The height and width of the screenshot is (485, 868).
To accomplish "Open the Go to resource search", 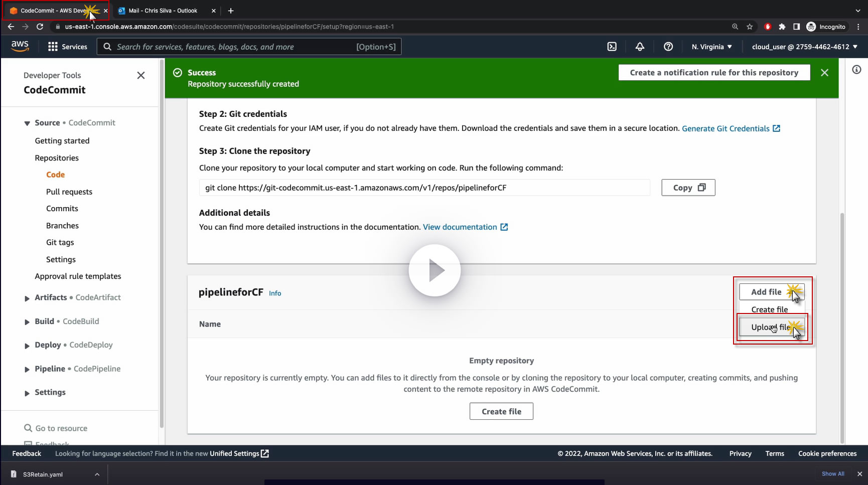I will pos(56,428).
